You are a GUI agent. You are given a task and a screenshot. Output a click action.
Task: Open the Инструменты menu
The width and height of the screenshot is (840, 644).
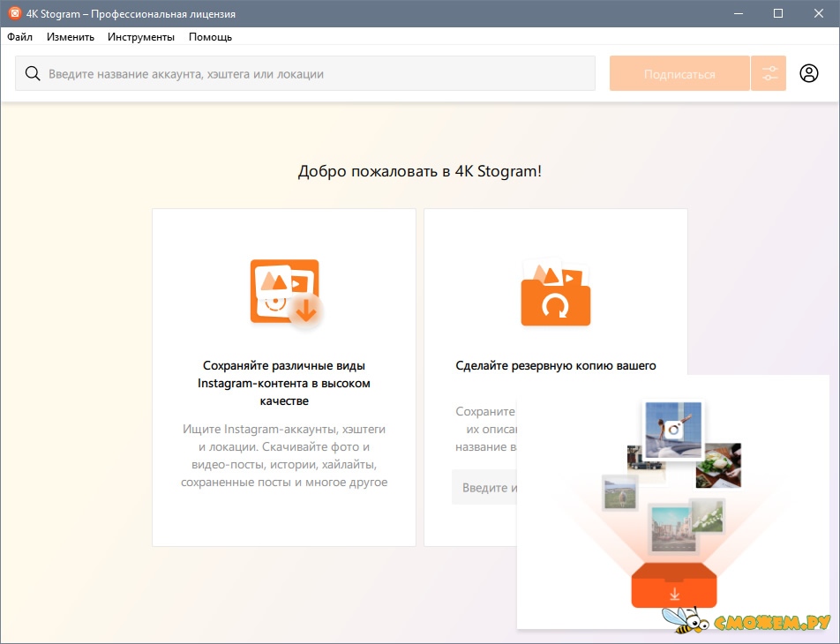(x=141, y=37)
